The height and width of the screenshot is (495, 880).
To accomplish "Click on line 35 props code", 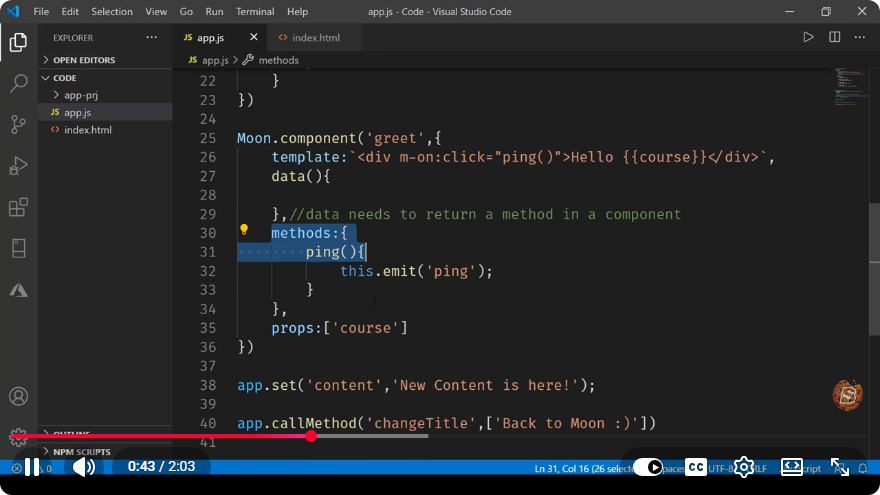I will coord(340,328).
